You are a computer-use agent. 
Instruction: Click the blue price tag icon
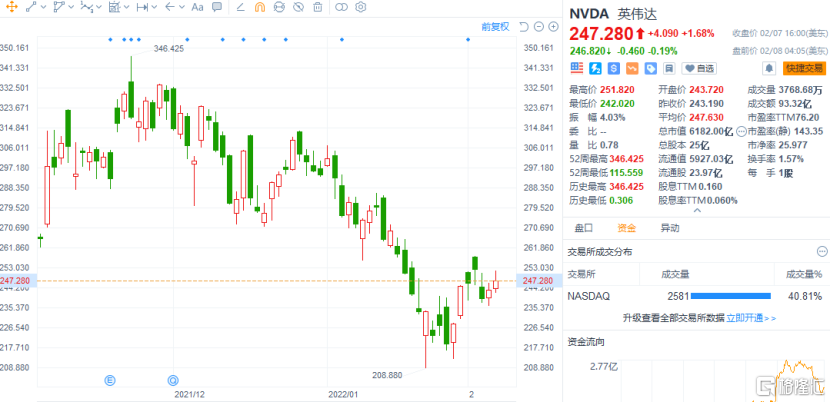651,68
